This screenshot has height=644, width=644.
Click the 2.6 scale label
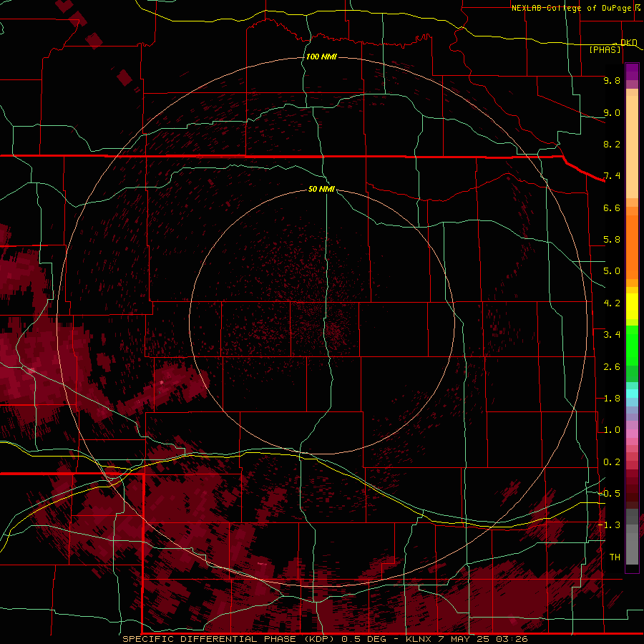point(612,367)
